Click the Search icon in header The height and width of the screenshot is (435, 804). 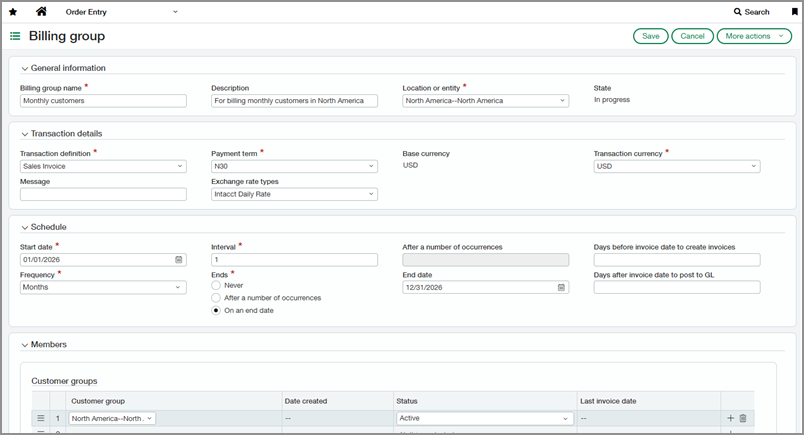(738, 12)
